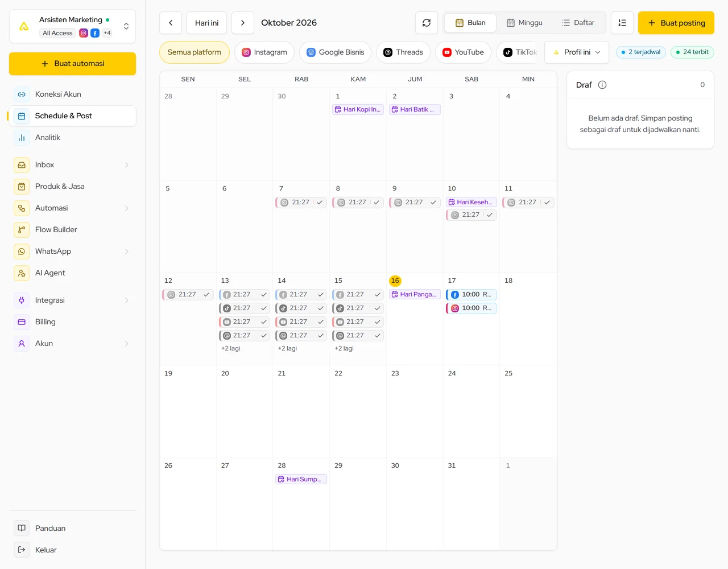Click the WhatsApp icon in sidebar

[x=22, y=251]
